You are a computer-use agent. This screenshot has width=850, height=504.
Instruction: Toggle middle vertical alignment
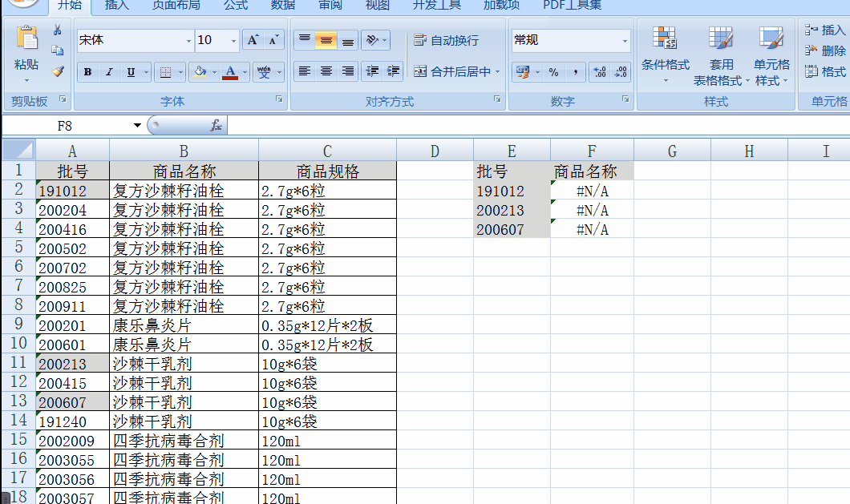coord(326,40)
